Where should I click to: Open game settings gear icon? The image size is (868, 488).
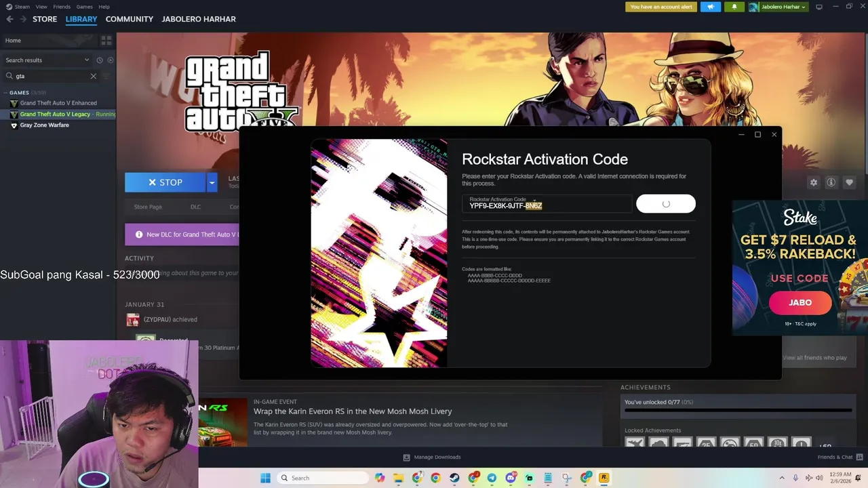[814, 182]
